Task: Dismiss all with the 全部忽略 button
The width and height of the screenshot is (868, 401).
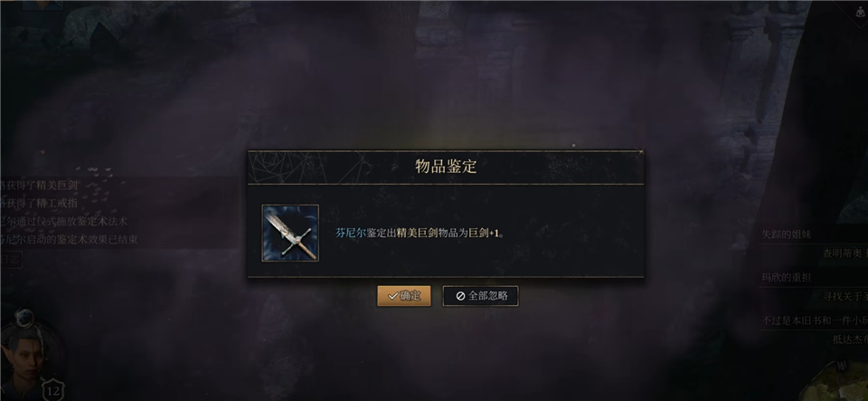Action: tap(480, 296)
